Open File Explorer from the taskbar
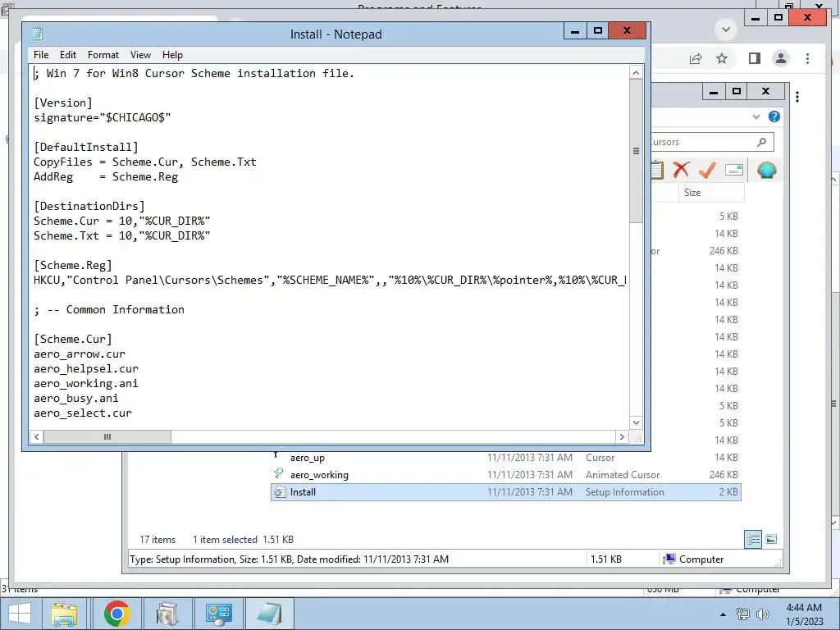 64,614
